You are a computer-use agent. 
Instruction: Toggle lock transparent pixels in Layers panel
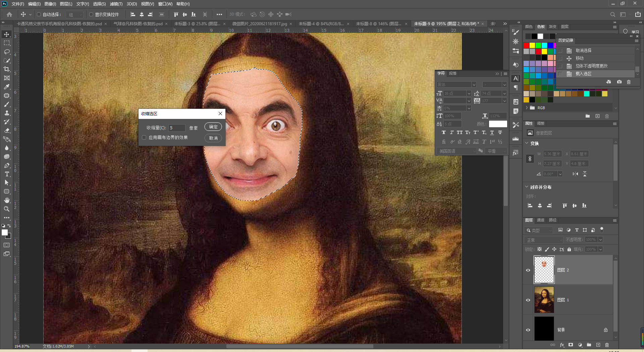[x=539, y=249]
